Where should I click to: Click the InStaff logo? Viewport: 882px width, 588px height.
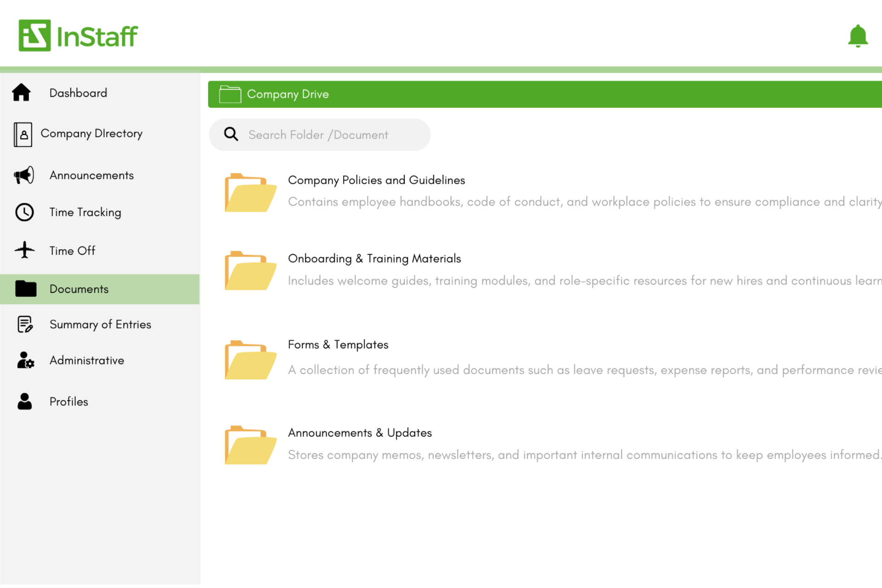[x=78, y=35]
